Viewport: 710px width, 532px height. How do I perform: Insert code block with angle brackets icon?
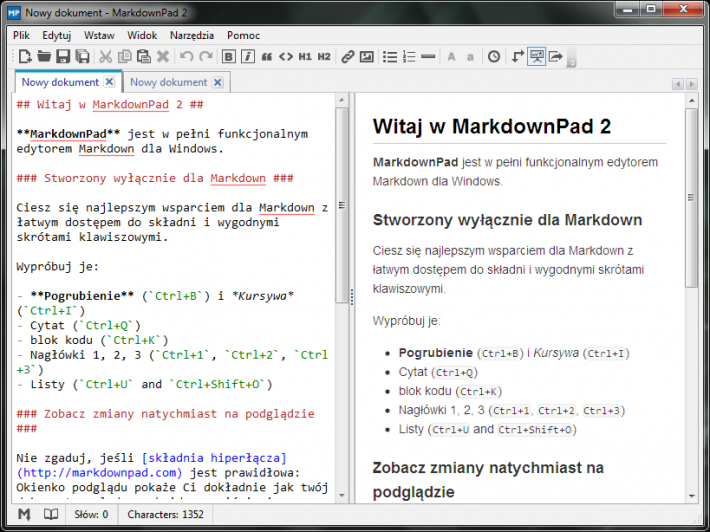[286, 57]
